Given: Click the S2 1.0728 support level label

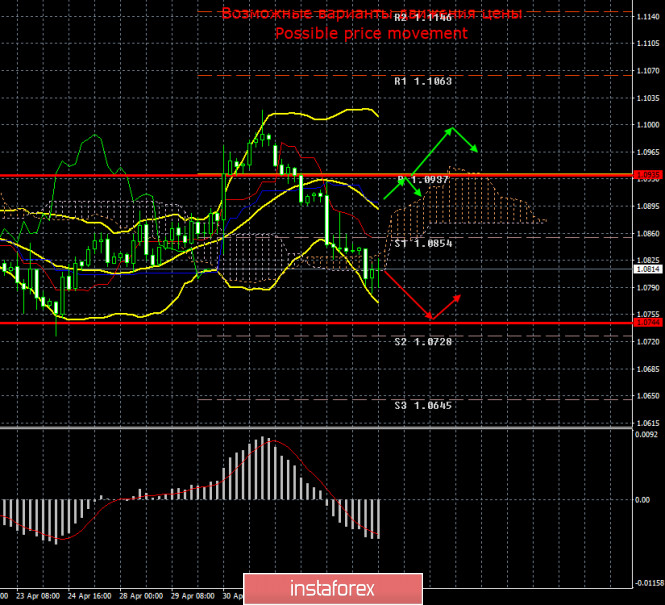Looking at the screenshot, I should click(423, 342).
